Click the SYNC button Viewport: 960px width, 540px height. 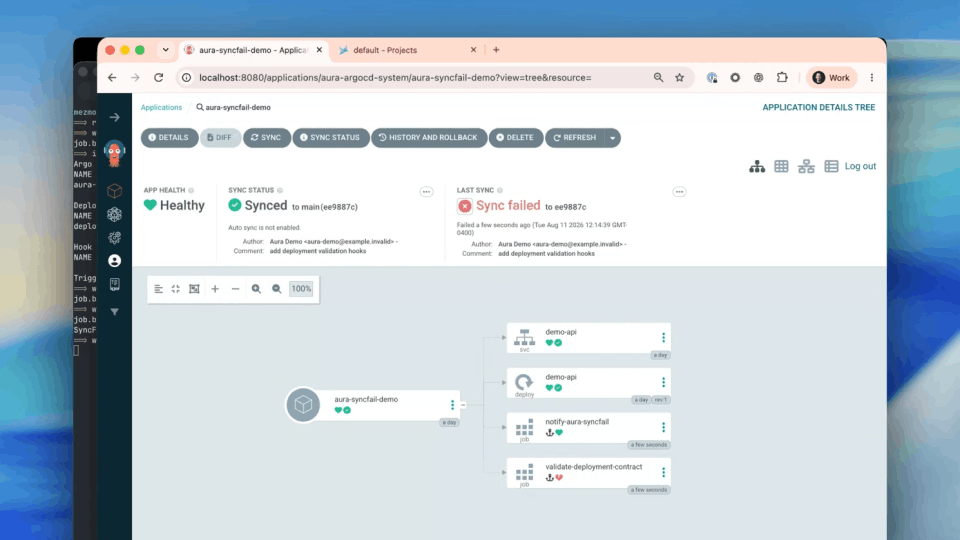pyautogui.click(x=266, y=138)
